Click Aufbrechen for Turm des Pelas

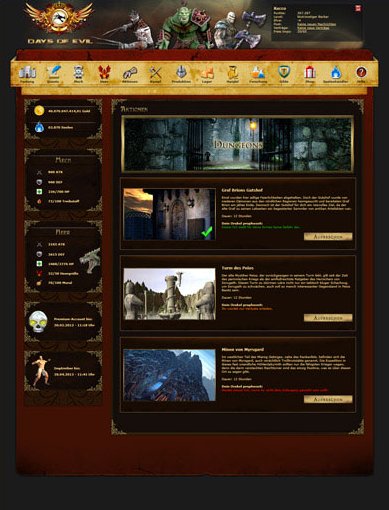(x=328, y=318)
